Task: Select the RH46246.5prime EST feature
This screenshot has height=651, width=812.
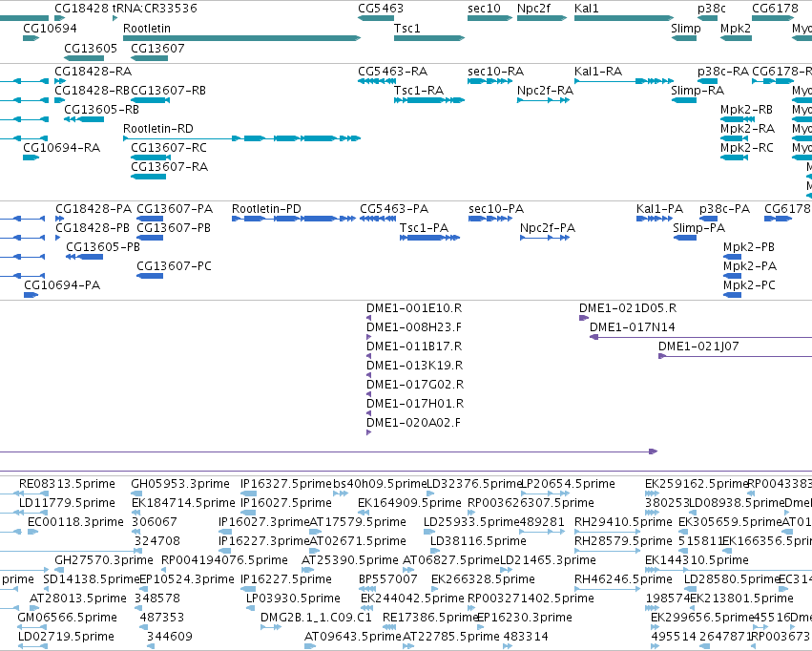Action: [606, 589]
